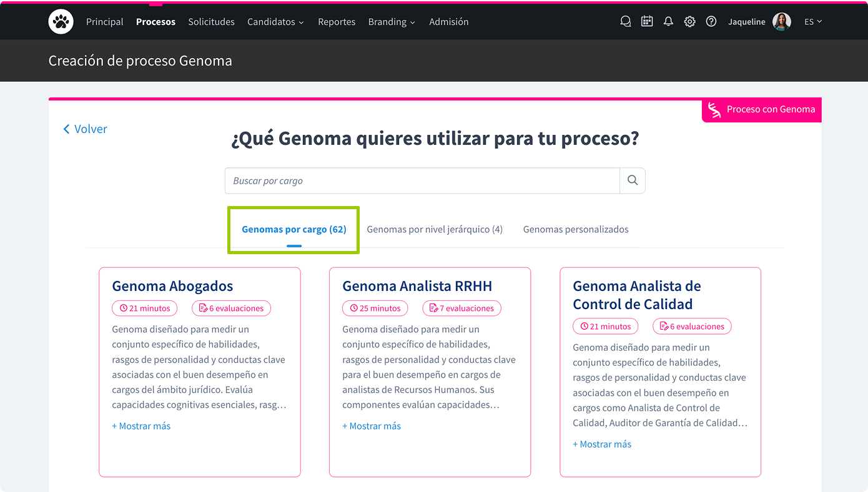This screenshot has height=492, width=868.
Task: Click the help question mark icon
Action: point(711,22)
